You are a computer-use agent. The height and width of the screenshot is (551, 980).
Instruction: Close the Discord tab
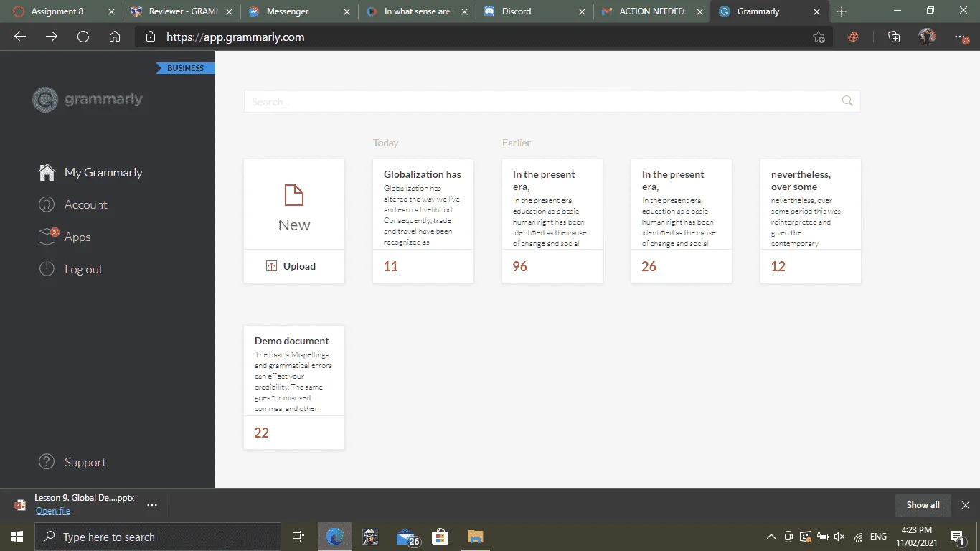coord(582,11)
